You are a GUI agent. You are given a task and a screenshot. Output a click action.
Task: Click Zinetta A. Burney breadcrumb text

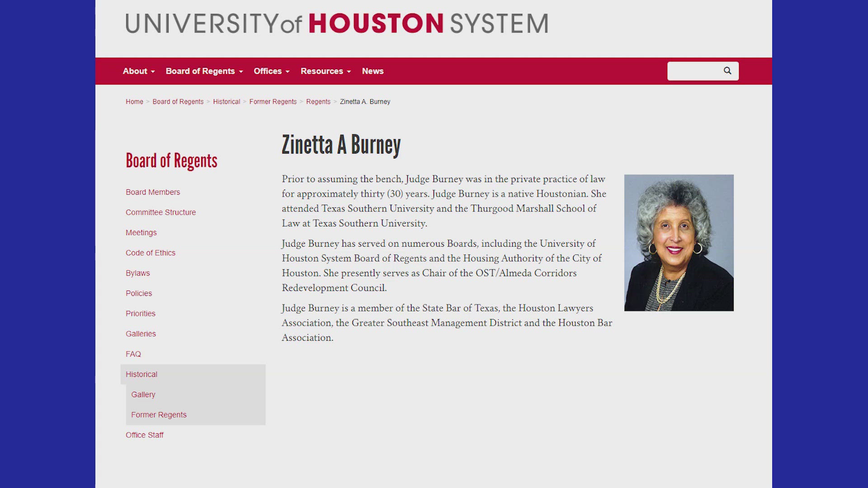(365, 102)
